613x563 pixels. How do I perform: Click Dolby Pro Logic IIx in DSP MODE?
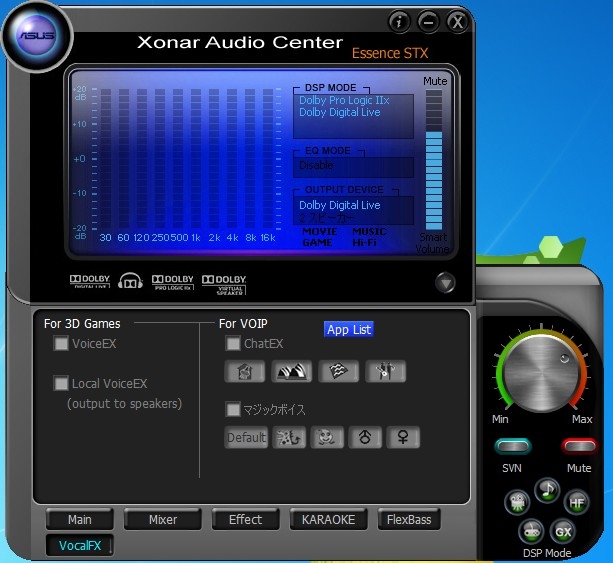tap(344, 100)
